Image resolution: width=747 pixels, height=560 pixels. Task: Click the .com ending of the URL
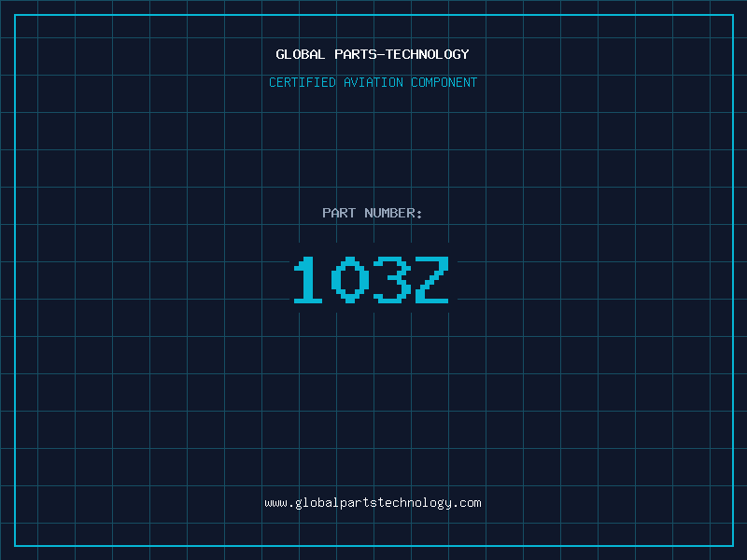point(467,503)
